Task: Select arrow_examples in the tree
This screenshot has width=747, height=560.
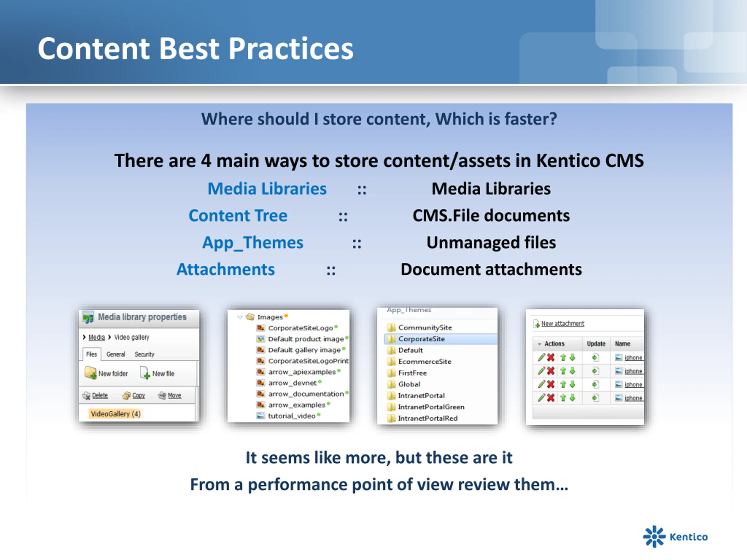Action: 297,405
